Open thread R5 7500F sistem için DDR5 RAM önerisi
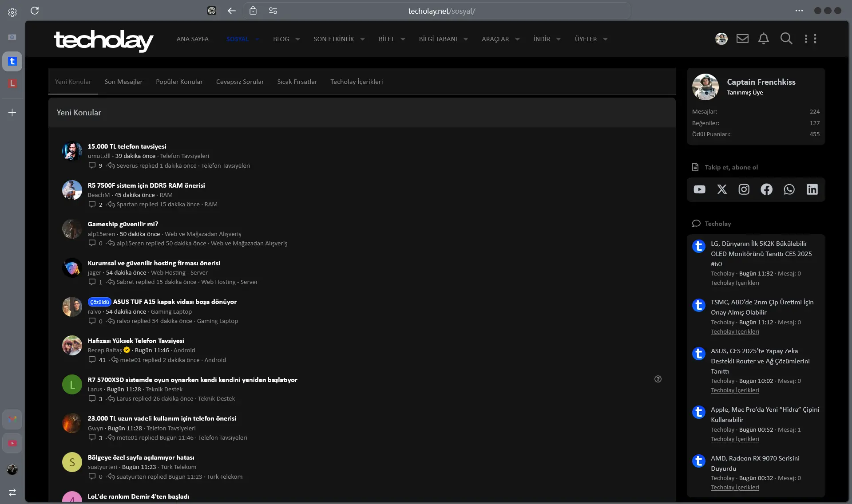This screenshot has height=504, width=852. click(x=146, y=185)
